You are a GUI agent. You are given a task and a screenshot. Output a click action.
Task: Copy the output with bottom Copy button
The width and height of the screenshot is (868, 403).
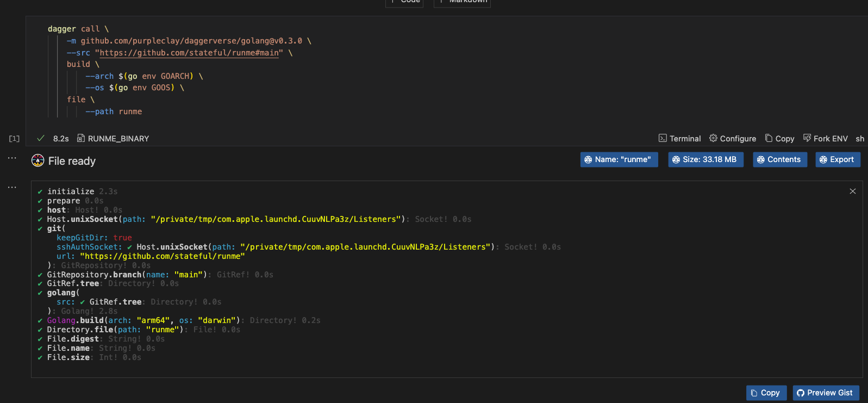point(766,393)
